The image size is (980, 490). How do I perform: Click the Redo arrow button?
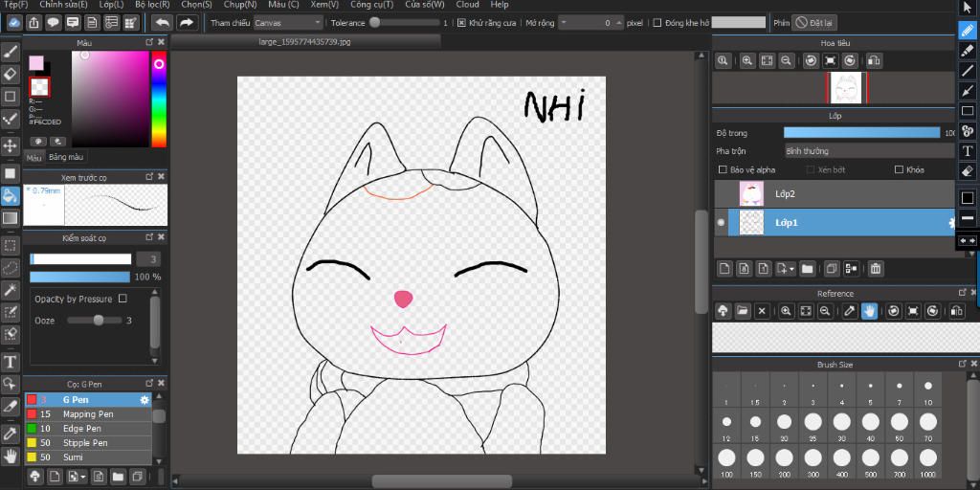pyautogui.click(x=187, y=23)
